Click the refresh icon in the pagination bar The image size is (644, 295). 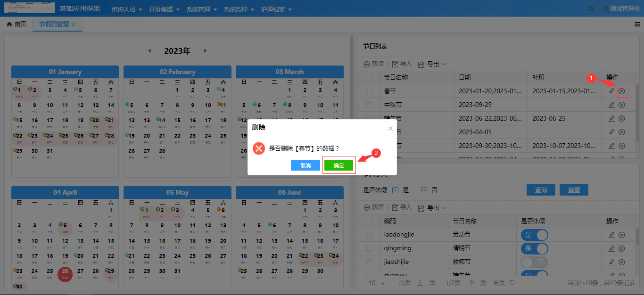click(x=512, y=283)
